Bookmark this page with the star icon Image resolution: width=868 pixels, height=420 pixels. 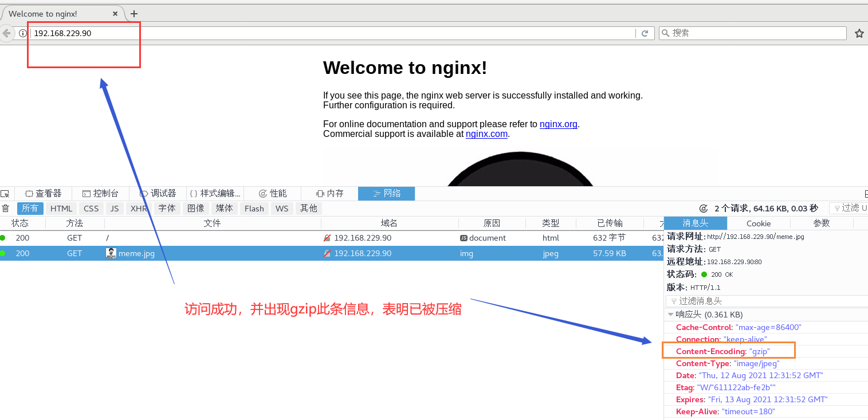859,33
